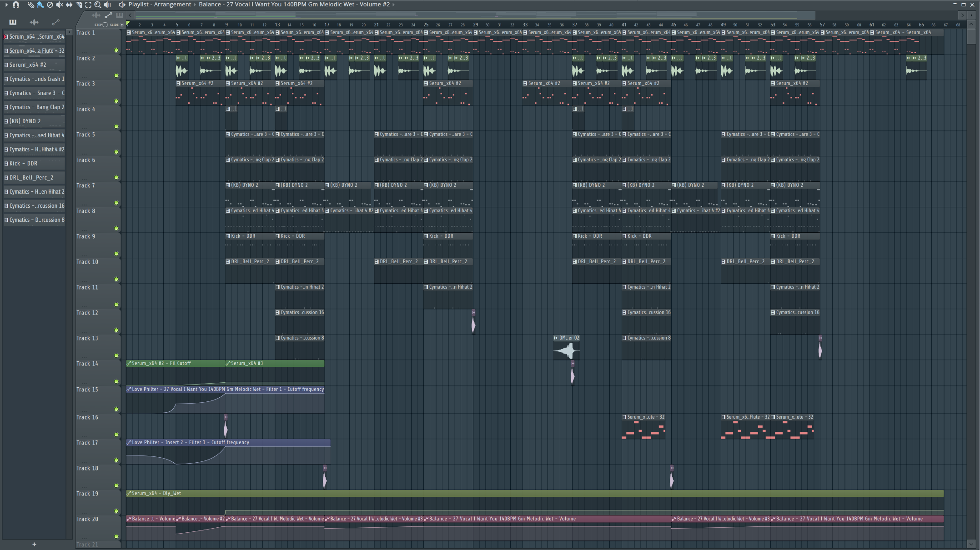Add a new item with the plus button
980x550 pixels.
click(x=34, y=544)
